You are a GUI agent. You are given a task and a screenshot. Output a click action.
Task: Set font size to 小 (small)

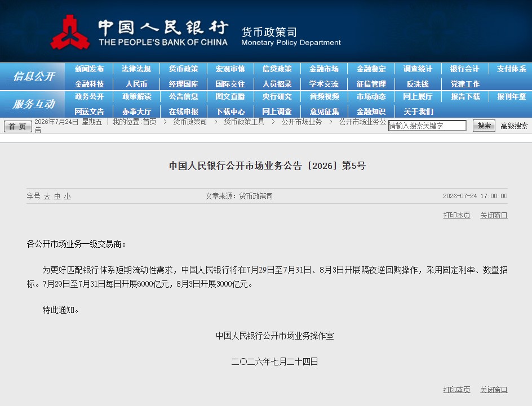[67, 196]
